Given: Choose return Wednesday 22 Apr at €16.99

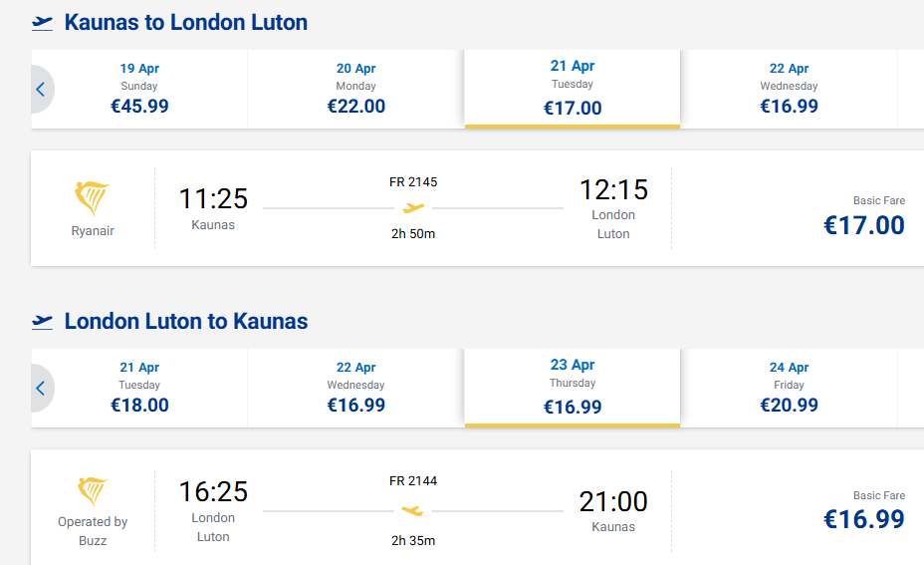Looking at the screenshot, I should [x=355, y=388].
